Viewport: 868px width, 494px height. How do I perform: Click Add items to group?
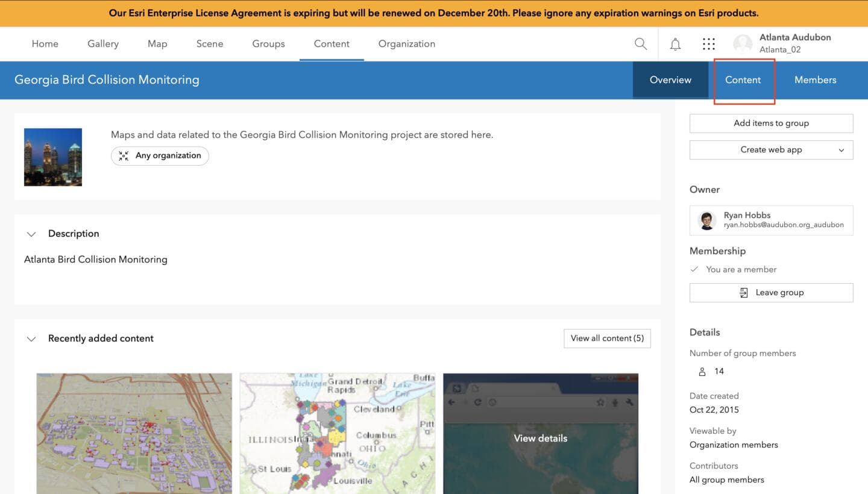pyautogui.click(x=772, y=123)
